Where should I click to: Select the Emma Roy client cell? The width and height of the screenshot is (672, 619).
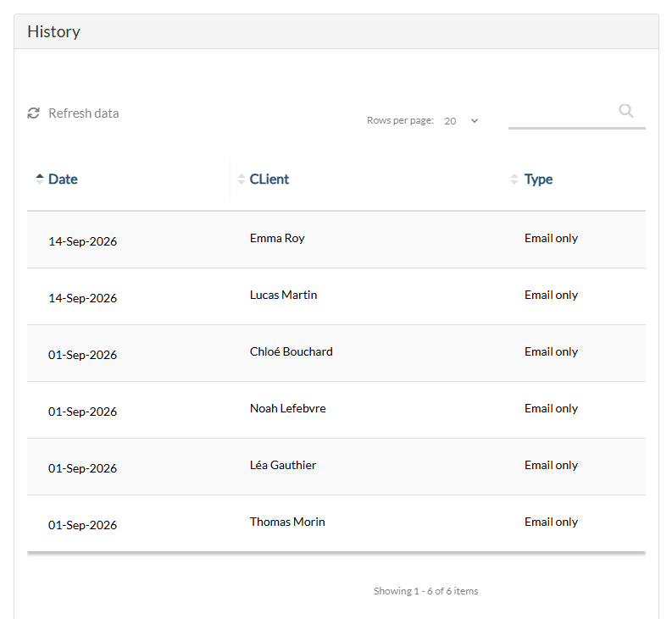[x=277, y=238]
